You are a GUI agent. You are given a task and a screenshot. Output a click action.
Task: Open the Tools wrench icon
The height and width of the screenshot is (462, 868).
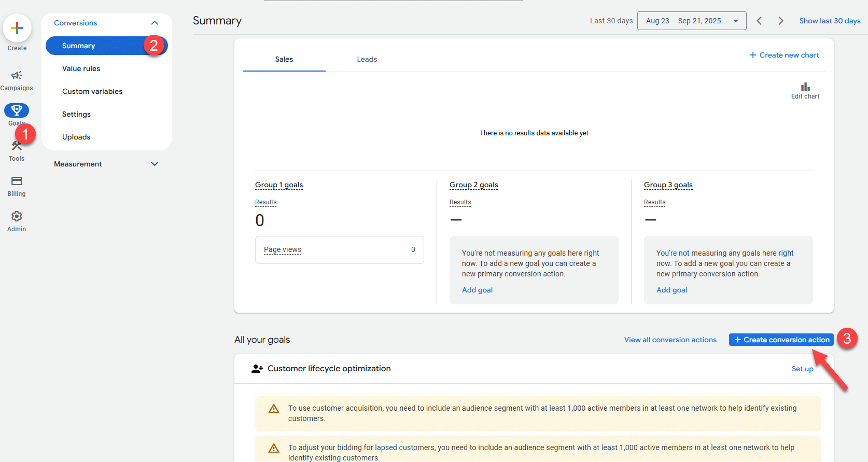[x=17, y=147]
